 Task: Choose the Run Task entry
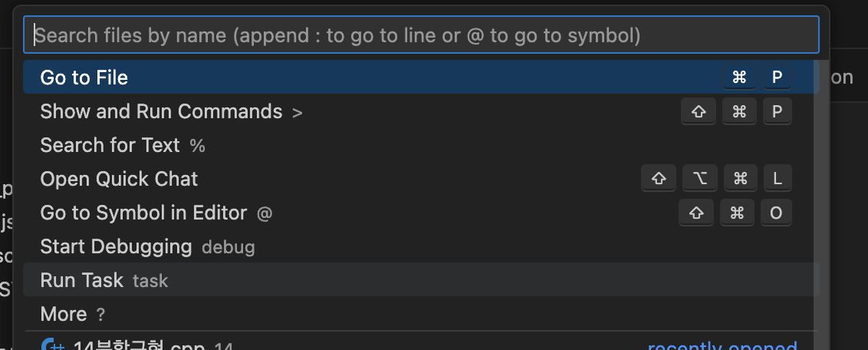(x=81, y=280)
